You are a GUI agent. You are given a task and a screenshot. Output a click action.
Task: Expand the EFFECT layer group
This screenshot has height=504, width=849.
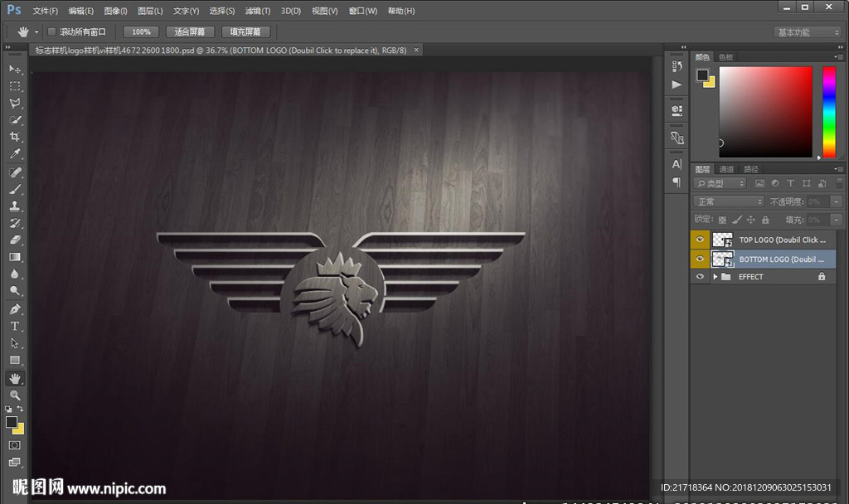(x=716, y=277)
